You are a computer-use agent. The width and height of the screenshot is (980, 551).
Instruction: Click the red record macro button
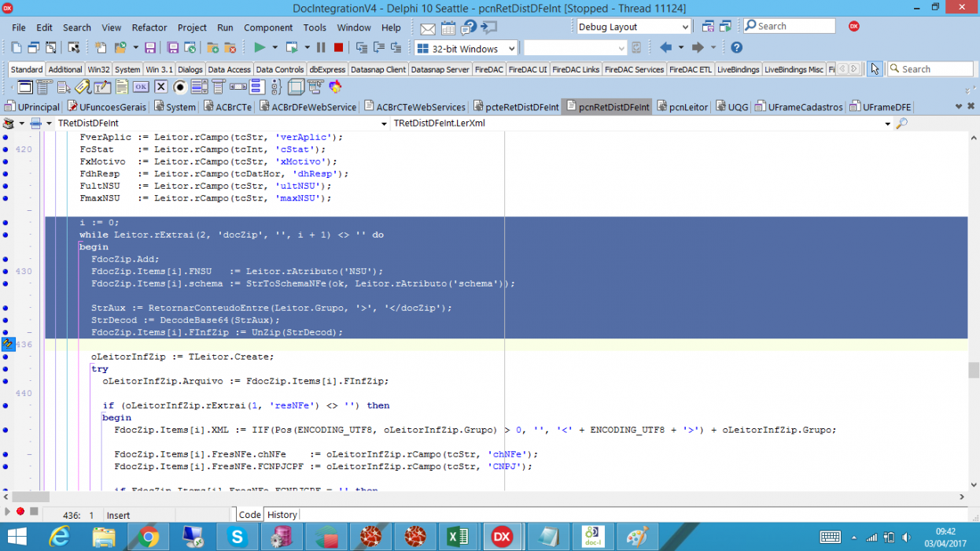(x=20, y=512)
